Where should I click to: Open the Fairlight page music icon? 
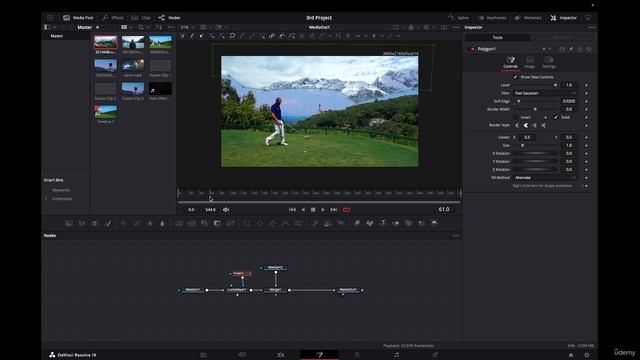tap(396, 355)
